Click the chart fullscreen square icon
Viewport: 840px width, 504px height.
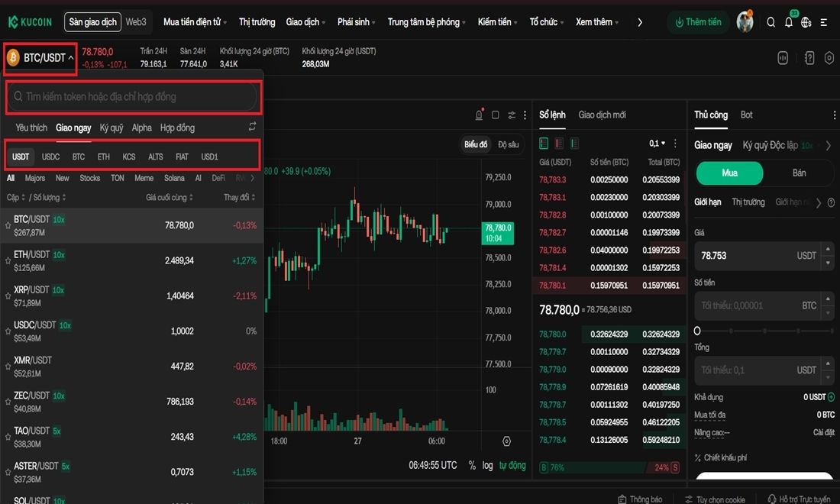(x=496, y=115)
